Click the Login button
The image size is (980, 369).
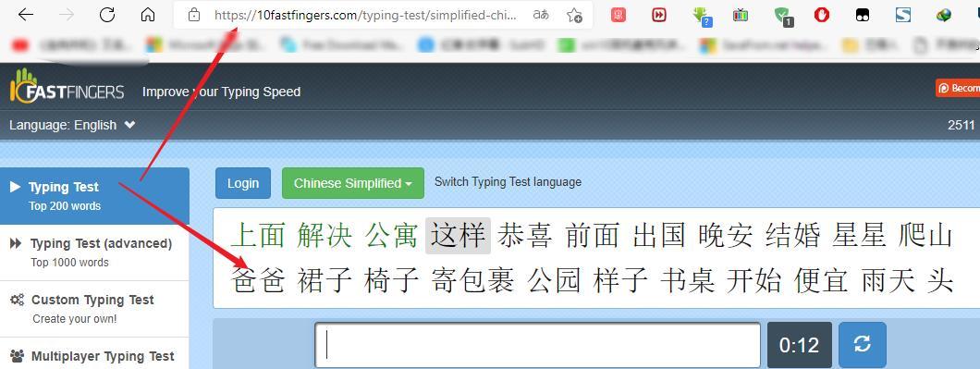pos(243,183)
